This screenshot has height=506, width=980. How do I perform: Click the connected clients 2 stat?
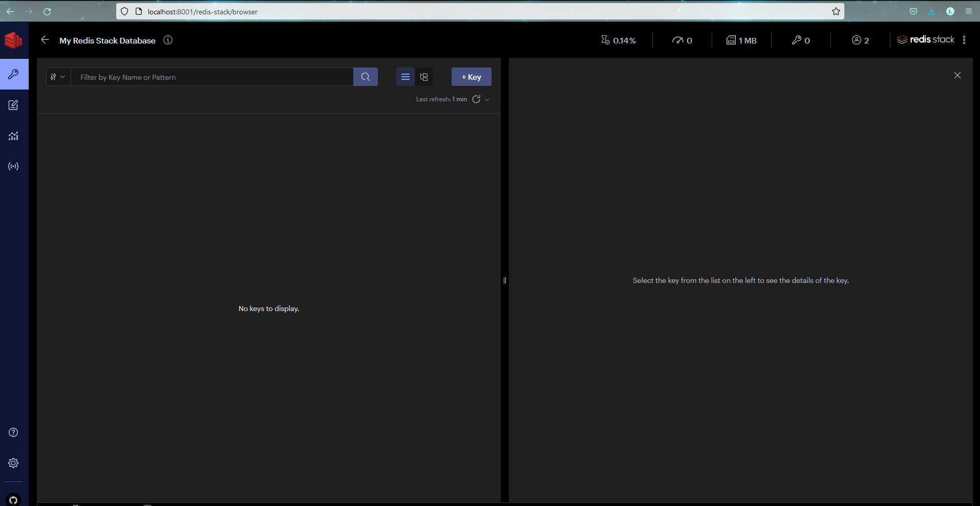(860, 40)
